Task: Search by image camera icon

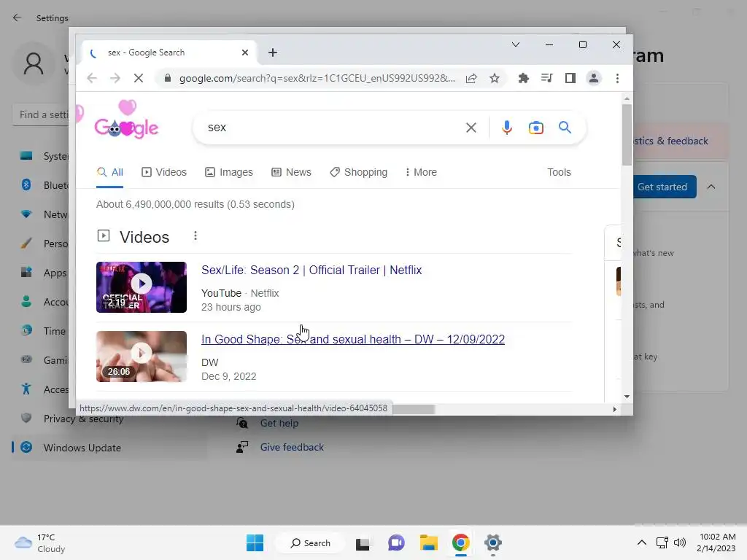Action: point(536,128)
